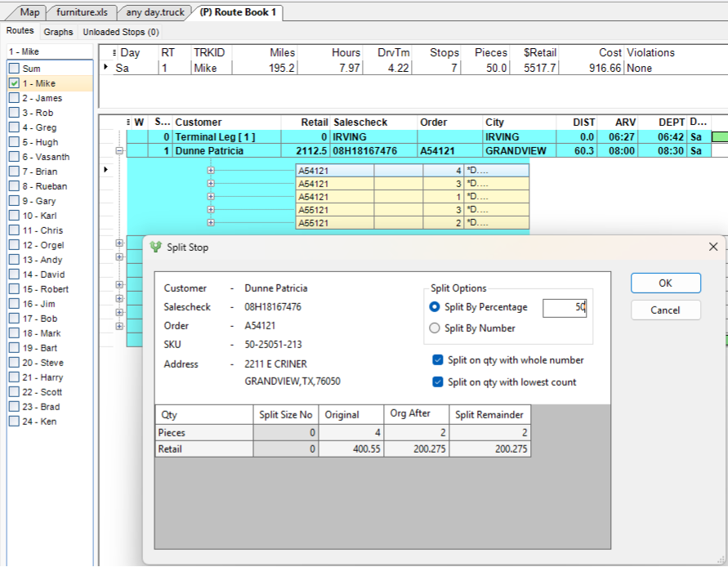This screenshot has height=567, width=728.
Task: Click the Retail Split Size No cell
Action: pyautogui.click(x=285, y=449)
